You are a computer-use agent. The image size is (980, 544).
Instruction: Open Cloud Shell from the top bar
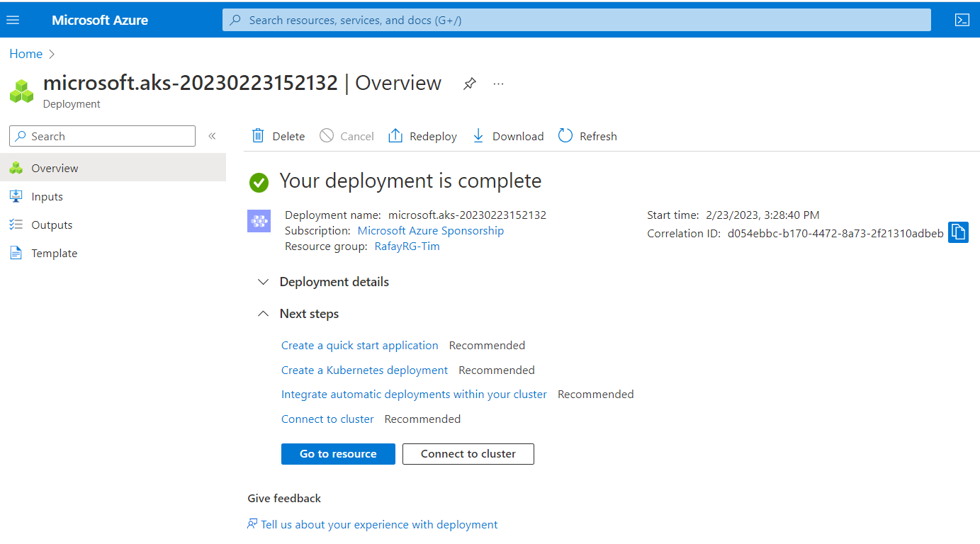[x=962, y=20]
